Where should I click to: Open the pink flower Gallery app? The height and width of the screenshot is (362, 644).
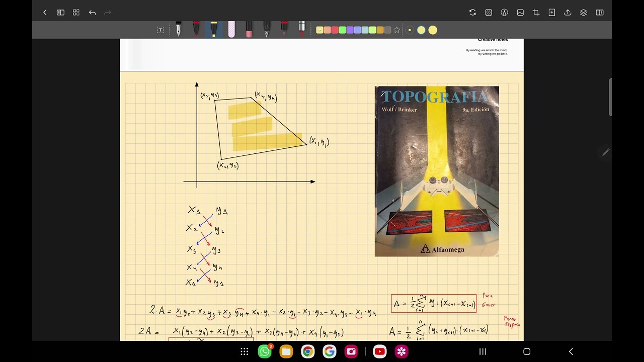coord(401,351)
